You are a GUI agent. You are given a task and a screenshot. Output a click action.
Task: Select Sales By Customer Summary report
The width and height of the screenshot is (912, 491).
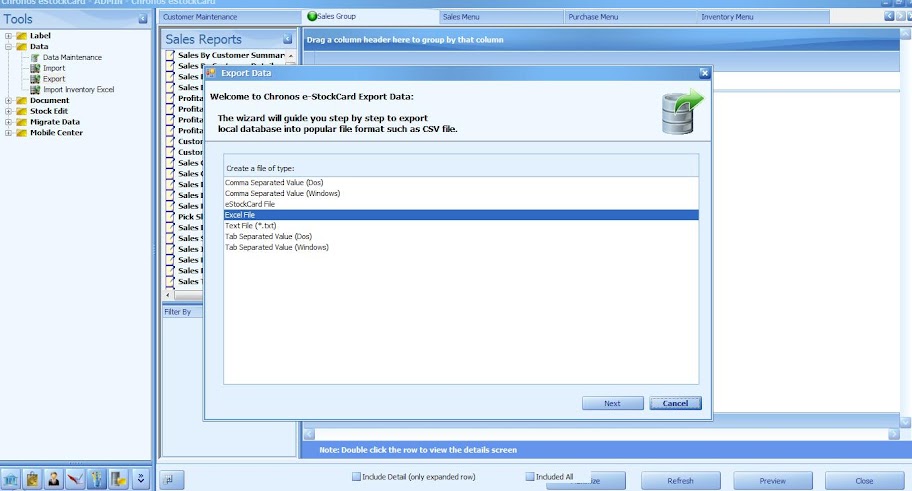(x=231, y=55)
